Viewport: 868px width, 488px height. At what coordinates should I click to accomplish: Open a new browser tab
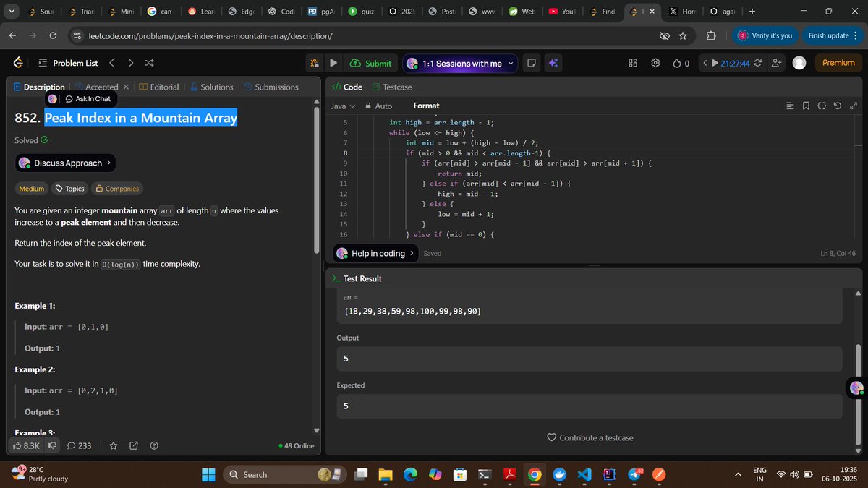click(752, 12)
